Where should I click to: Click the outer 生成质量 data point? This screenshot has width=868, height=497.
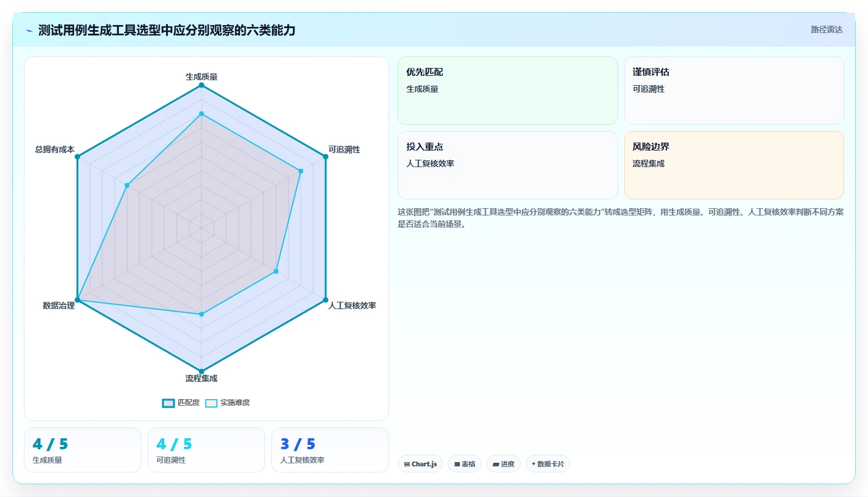tap(202, 85)
